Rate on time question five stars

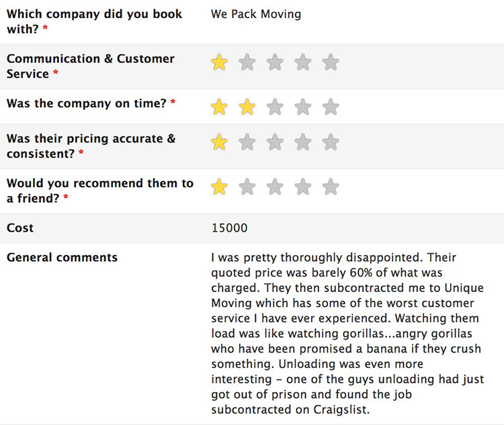(x=331, y=107)
